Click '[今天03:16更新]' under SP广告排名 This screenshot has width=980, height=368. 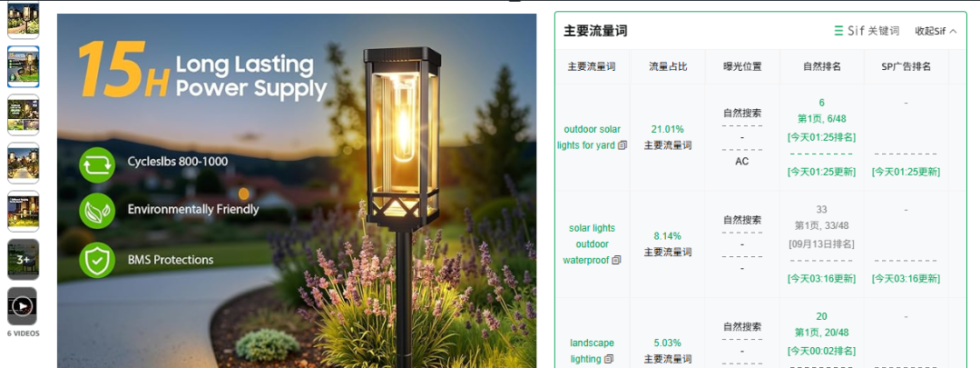pyautogui.click(x=906, y=279)
